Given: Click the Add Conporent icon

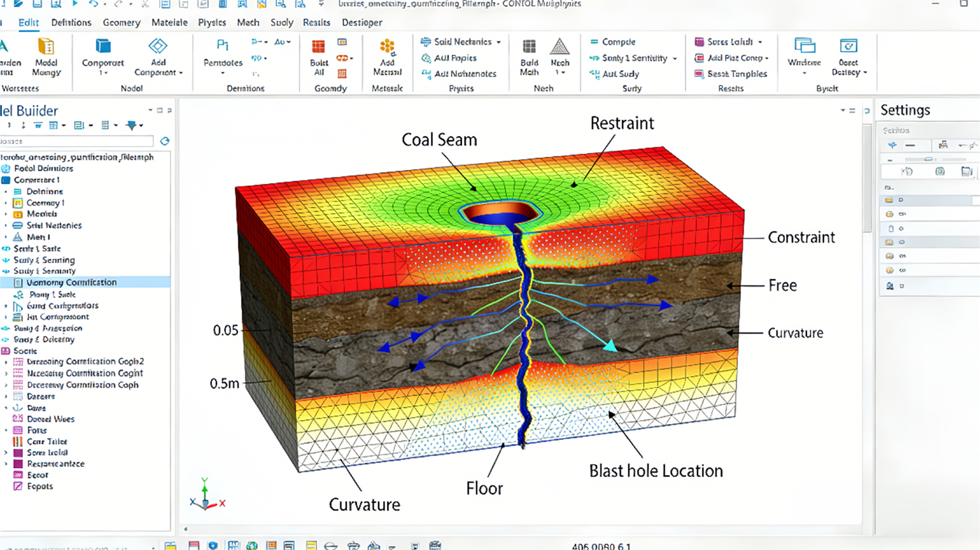Looking at the screenshot, I should [x=158, y=46].
